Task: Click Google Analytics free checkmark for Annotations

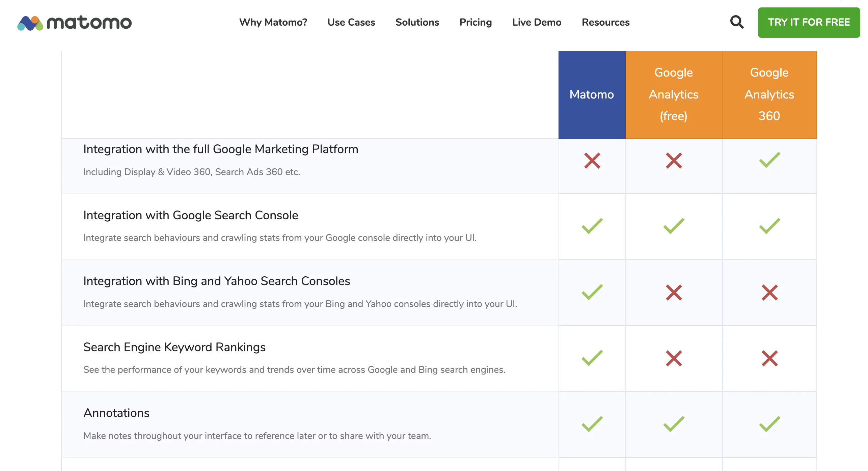Action: click(x=674, y=424)
